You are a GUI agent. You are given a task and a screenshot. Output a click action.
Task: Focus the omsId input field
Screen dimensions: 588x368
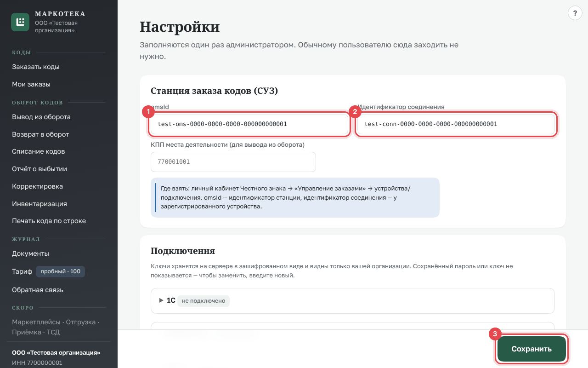point(249,124)
